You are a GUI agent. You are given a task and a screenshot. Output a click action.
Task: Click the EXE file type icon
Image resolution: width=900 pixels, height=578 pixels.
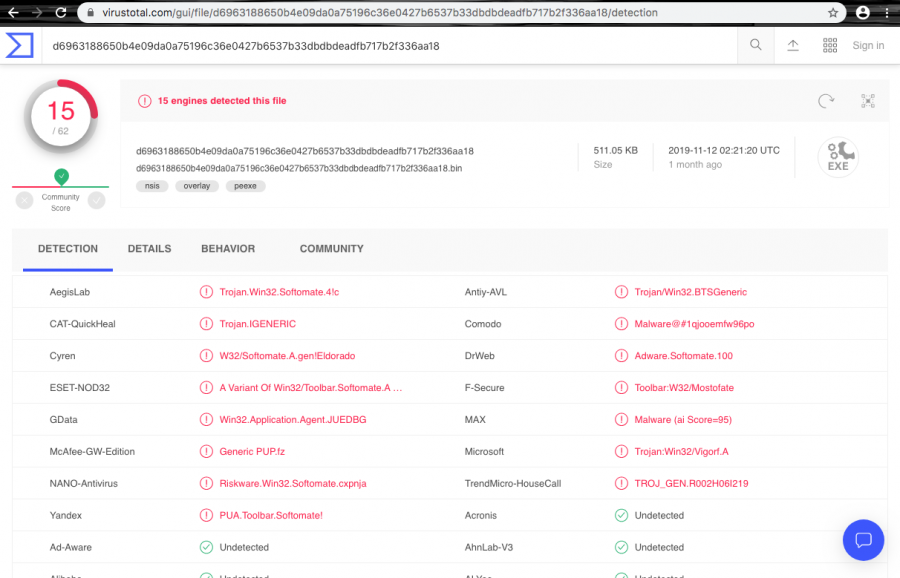tap(838, 157)
